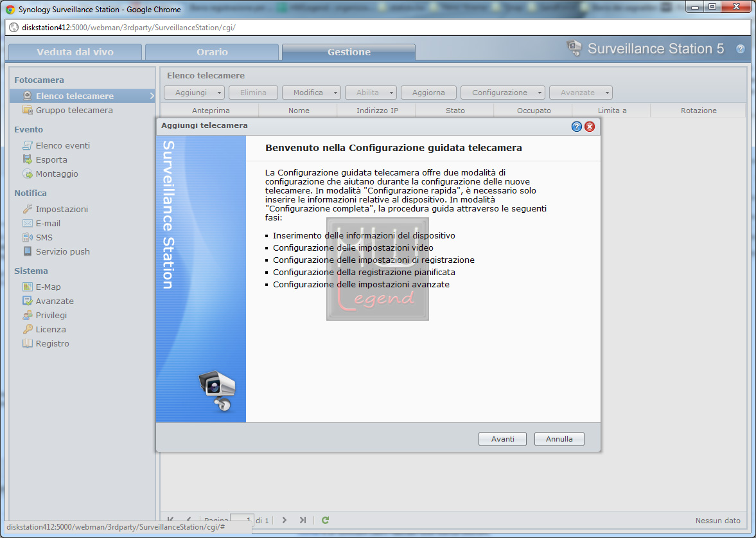Maximize the Chrome window
Viewport: 756px width, 538px height.
click(712, 7)
